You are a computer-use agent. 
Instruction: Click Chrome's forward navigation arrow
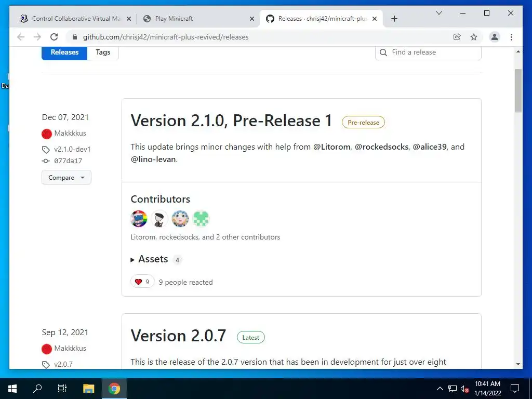point(37,37)
